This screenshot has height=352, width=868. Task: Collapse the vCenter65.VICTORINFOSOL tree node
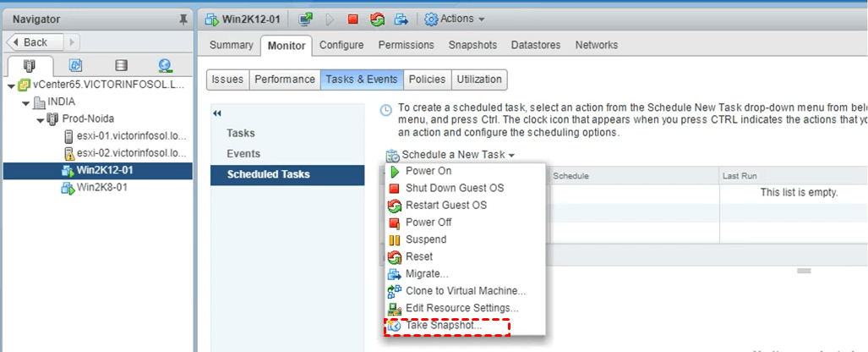pyautogui.click(x=11, y=86)
